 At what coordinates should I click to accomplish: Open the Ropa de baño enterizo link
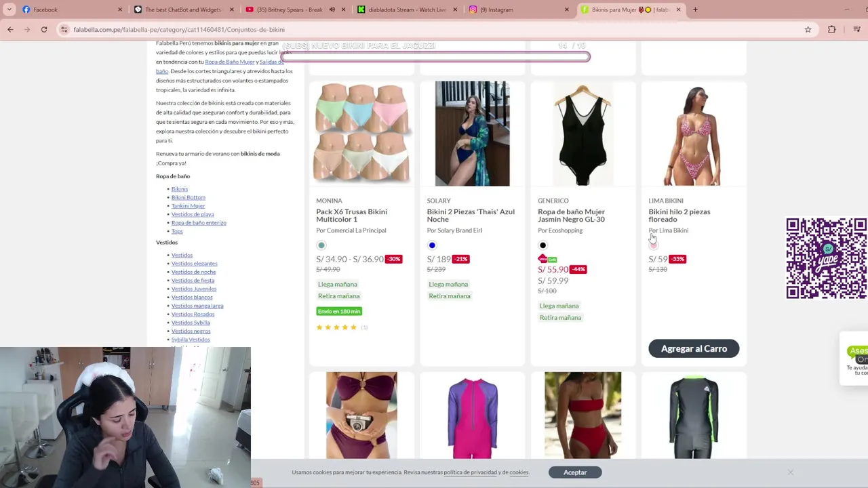[x=199, y=223]
